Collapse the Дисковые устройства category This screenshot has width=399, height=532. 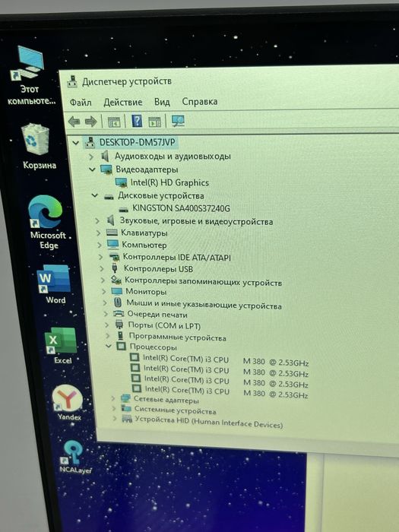[x=95, y=196]
